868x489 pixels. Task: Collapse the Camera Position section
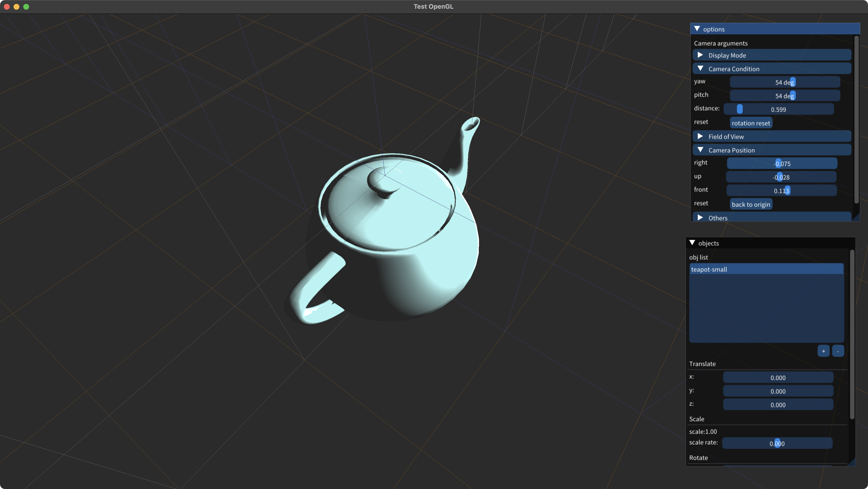700,150
